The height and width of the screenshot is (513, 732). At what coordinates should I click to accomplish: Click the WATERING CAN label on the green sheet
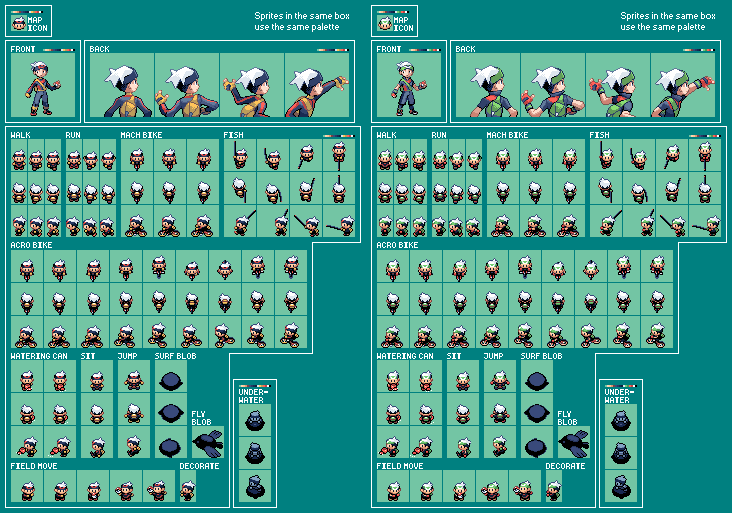405,356
